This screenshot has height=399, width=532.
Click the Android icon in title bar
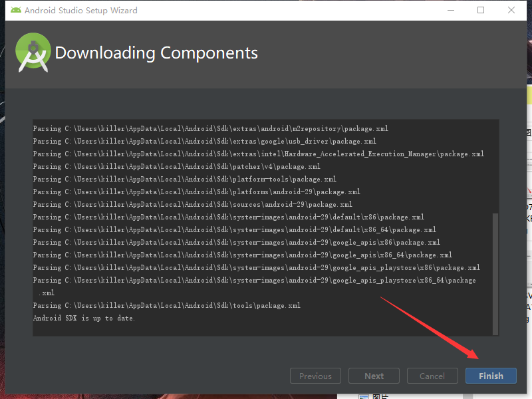(x=15, y=10)
